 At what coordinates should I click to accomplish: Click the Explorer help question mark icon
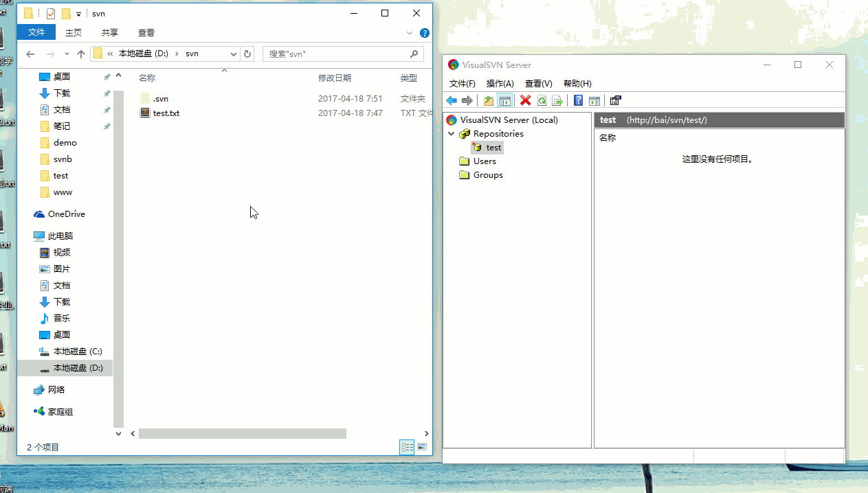click(425, 32)
